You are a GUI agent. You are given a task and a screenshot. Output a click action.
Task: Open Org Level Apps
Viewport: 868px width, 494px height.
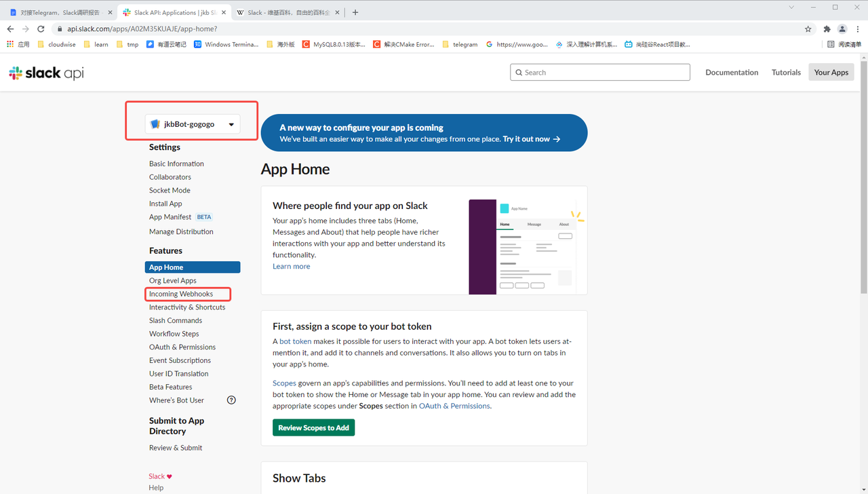tap(173, 280)
